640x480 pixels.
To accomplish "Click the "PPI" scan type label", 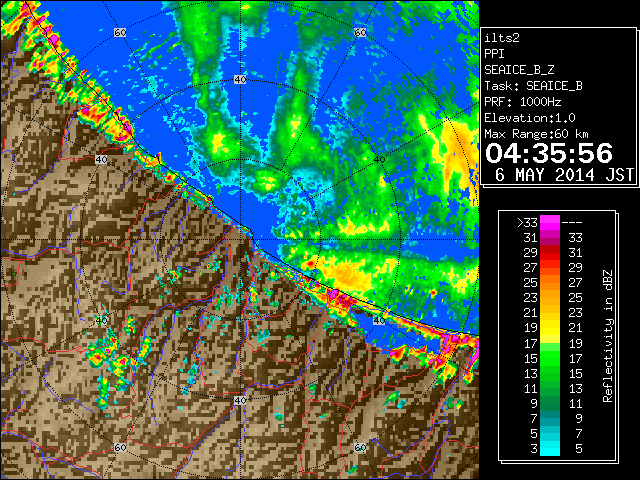I will (494, 54).
